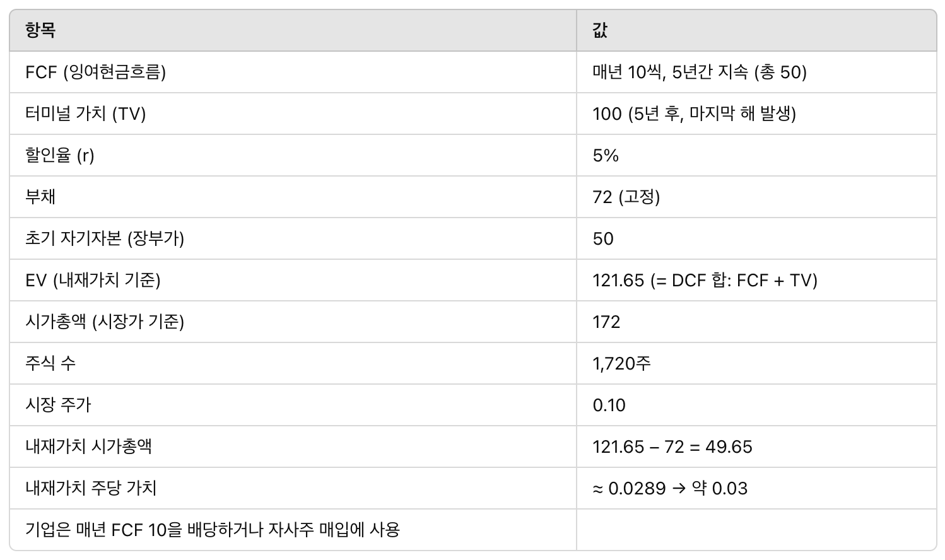Viewport: 945px width, 560px height.
Task: Click the 100 (5년 후, 마지막 해 발생) cell
Action: click(x=694, y=114)
